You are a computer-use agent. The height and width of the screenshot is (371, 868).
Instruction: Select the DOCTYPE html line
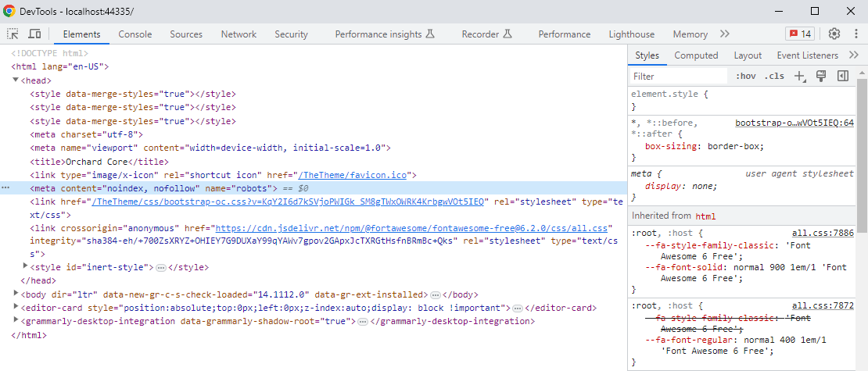pyautogui.click(x=50, y=54)
